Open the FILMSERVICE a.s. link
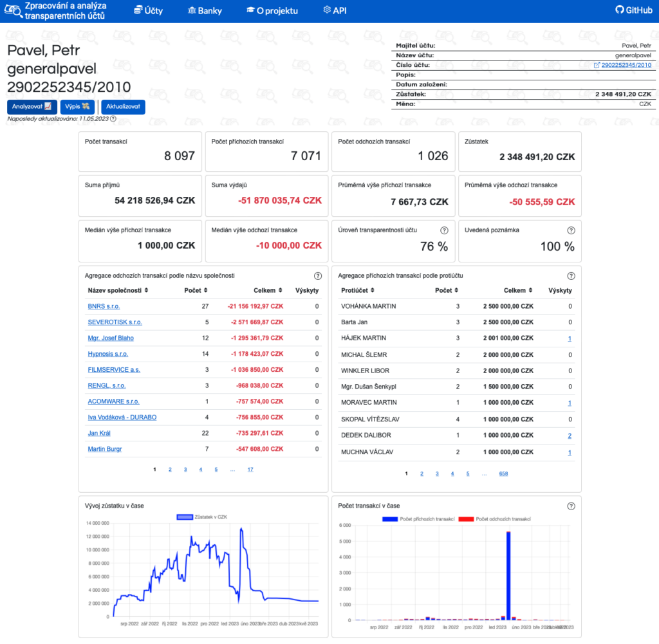Image resolution: width=659 pixels, height=644 pixels. (x=114, y=370)
